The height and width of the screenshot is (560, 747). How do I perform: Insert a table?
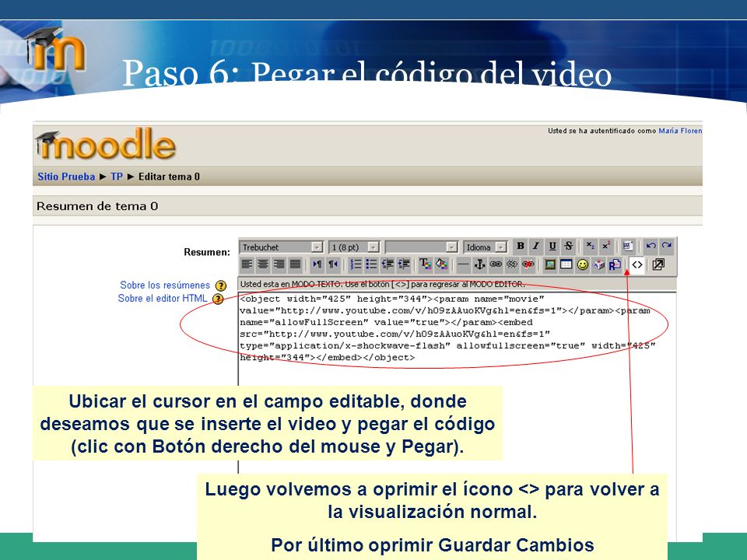click(566, 264)
